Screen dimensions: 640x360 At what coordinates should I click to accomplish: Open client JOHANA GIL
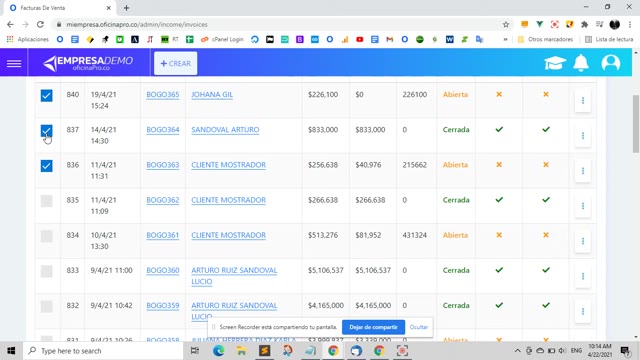(x=212, y=94)
